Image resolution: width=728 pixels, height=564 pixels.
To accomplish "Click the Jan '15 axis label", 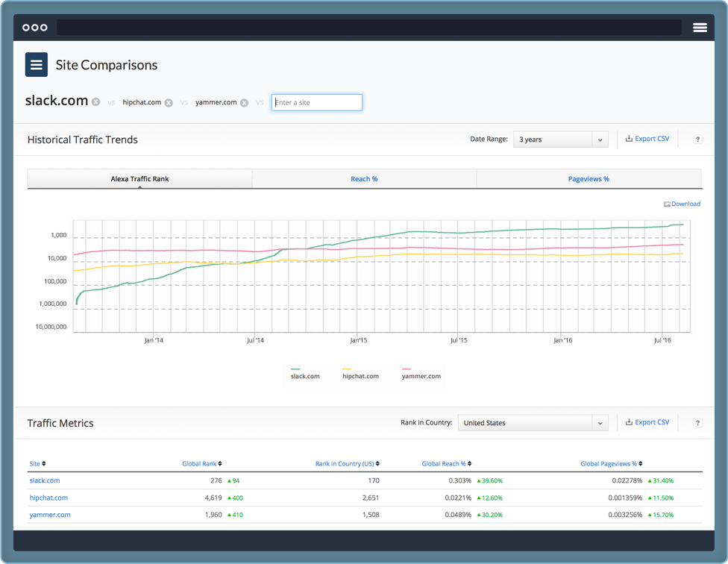I will pyautogui.click(x=359, y=340).
